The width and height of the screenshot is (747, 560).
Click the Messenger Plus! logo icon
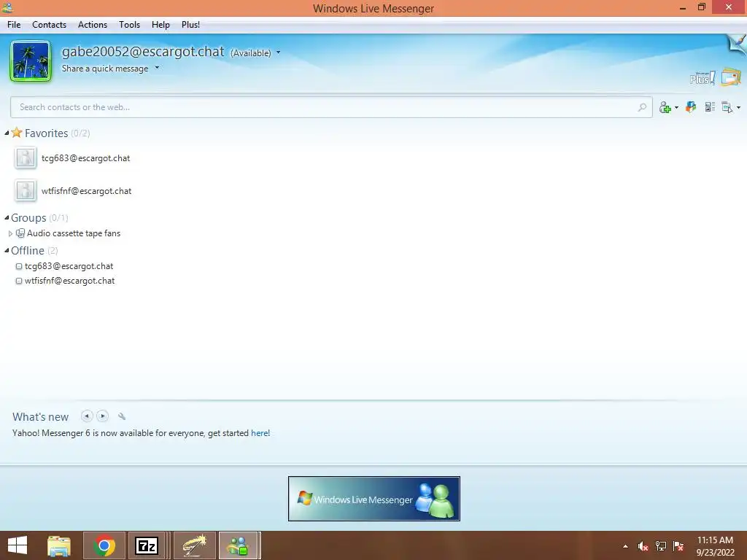tap(703, 78)
